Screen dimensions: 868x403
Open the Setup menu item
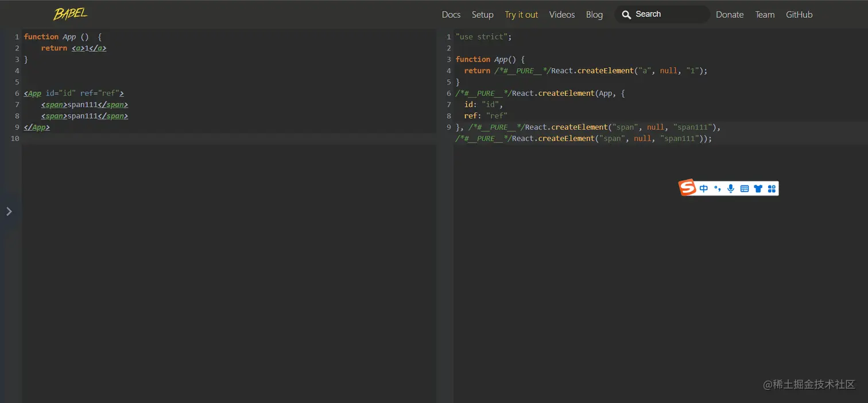[x=483, y=14]
